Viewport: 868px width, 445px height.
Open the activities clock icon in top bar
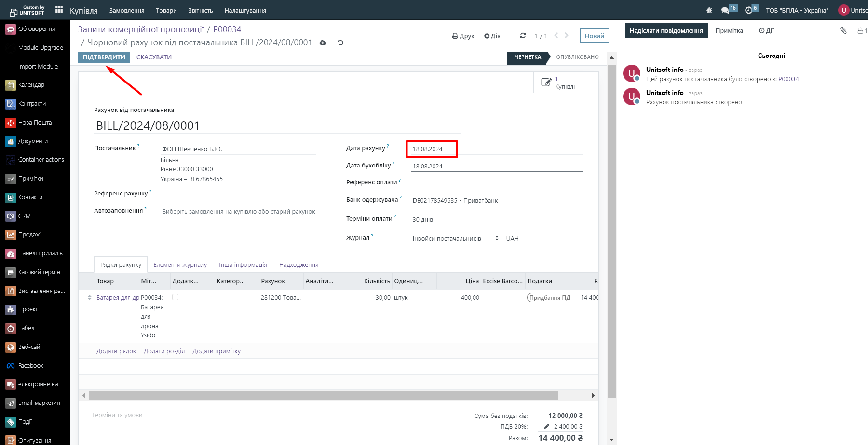pos(748,10)
